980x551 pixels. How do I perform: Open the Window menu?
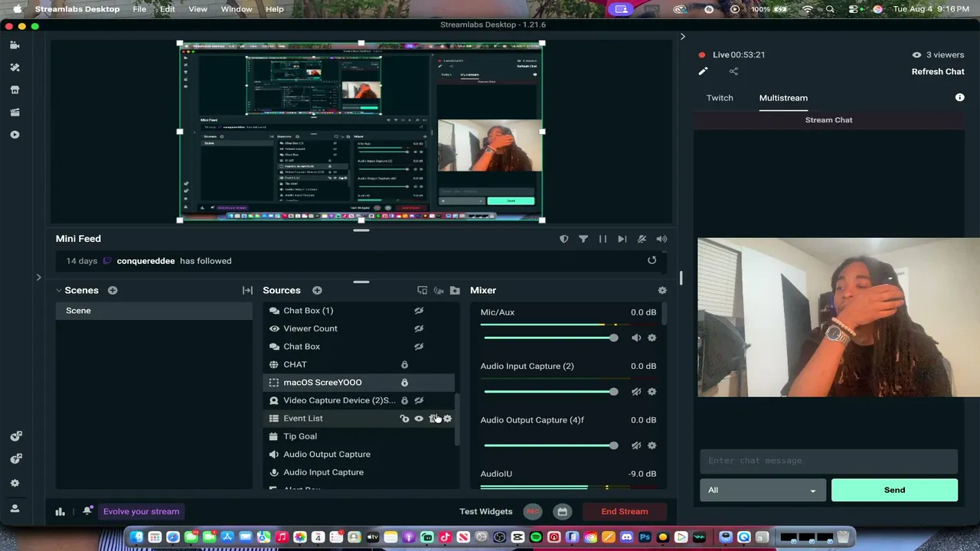[237, 9]
